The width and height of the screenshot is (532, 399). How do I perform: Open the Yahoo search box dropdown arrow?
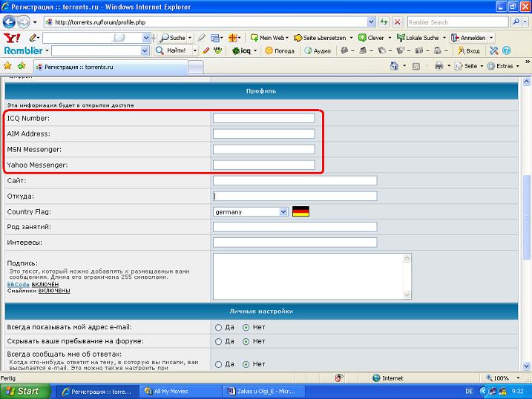click(146, 38)
